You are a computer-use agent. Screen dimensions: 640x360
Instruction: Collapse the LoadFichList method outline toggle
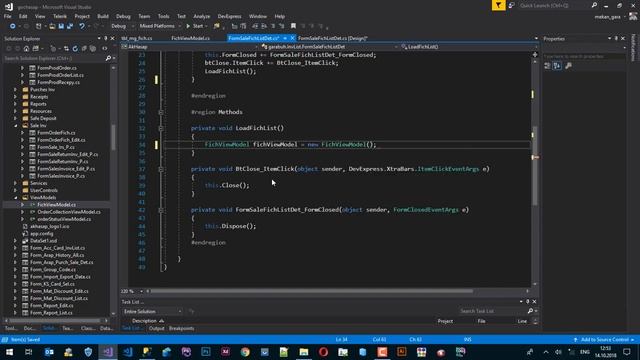pyautogui.click(x=161, y=128)
